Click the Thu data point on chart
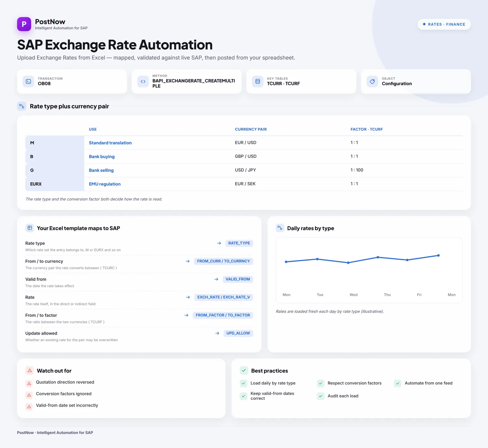The width and height of the screenshot is (488, 448). [x=378, y=257]
